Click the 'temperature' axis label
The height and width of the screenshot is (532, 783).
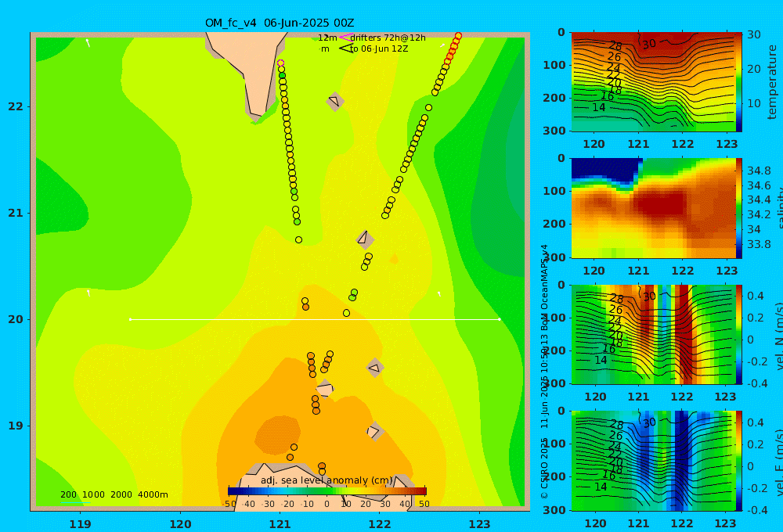point(772,82)
